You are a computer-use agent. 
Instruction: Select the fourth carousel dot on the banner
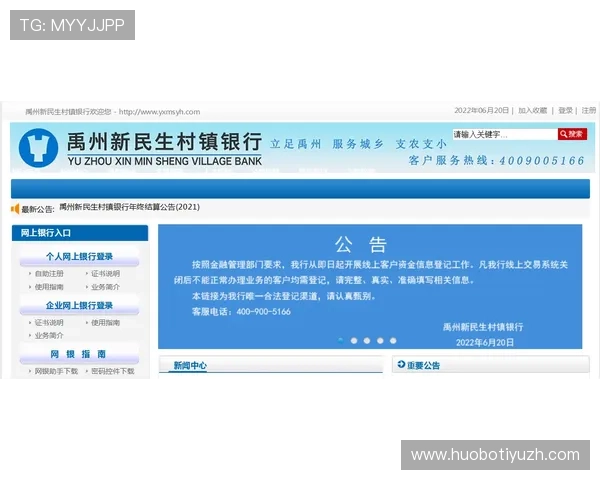[380, 341]
